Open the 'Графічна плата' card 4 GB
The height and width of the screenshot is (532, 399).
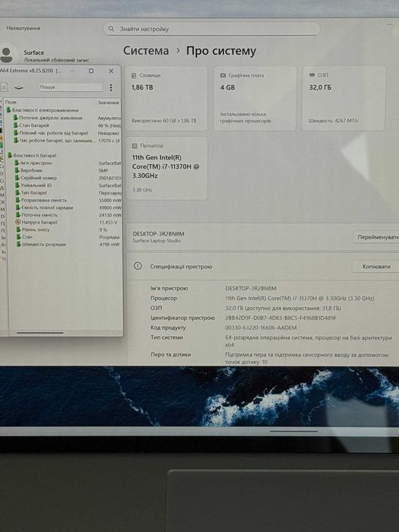[255, 98]
